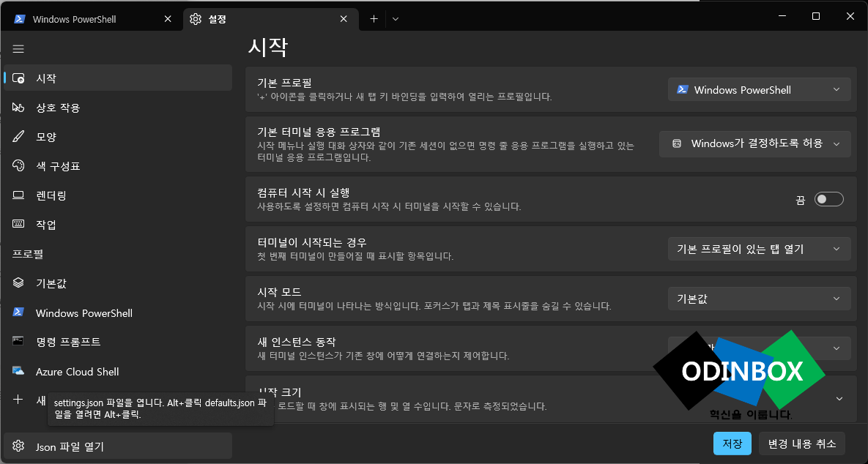The image size is (868, 464).
Task: Maximize the terminal window
Action: tap(815, 17)
